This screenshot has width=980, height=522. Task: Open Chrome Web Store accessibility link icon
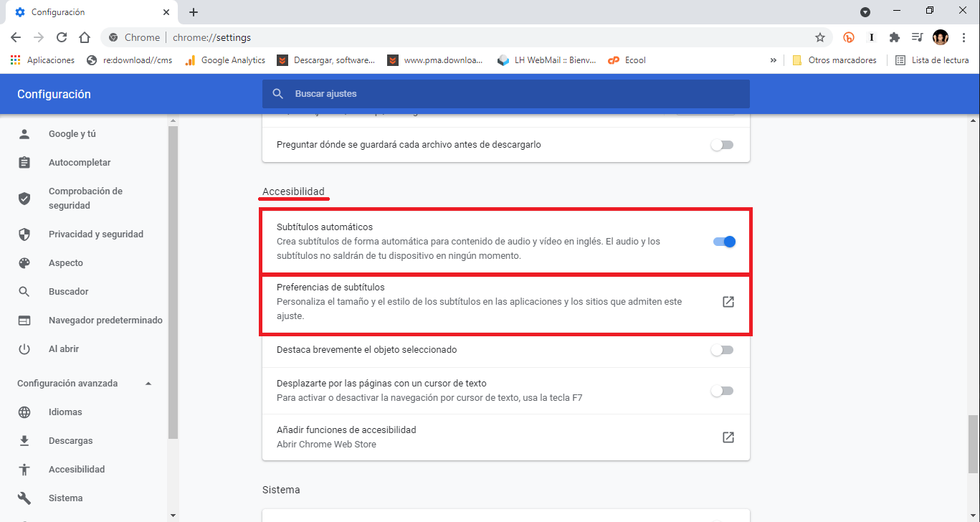[x=728, y=437]
